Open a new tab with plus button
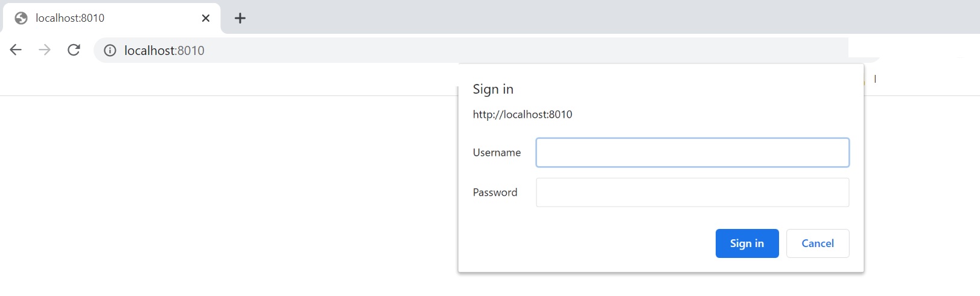The height and width of the screenshot is (296, 980). pos(240,18)
